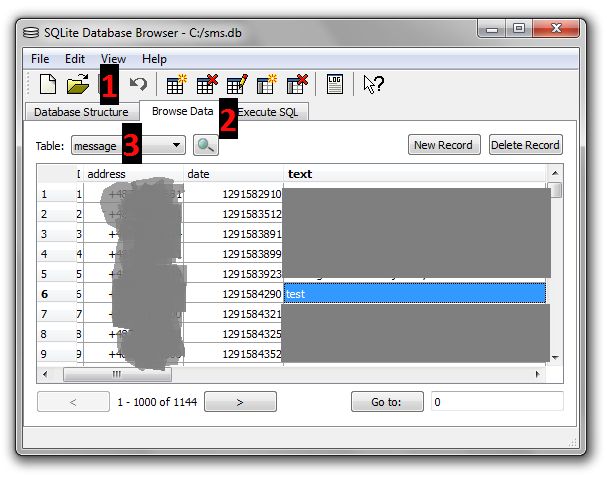This screenshot has height=479, width=607.
Task: Click the text column header
Action: (x=415, y=174)
